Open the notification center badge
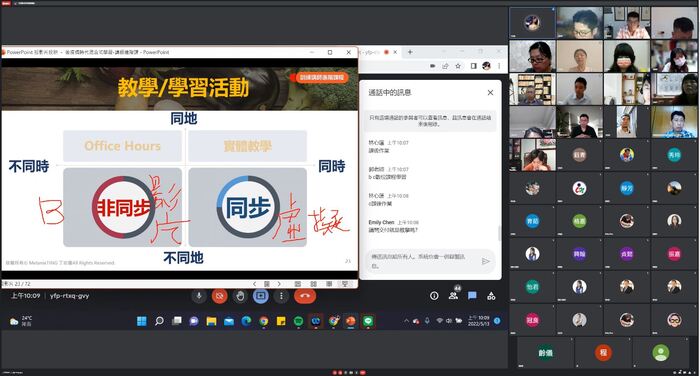700x376 pixels. point(497,321)
